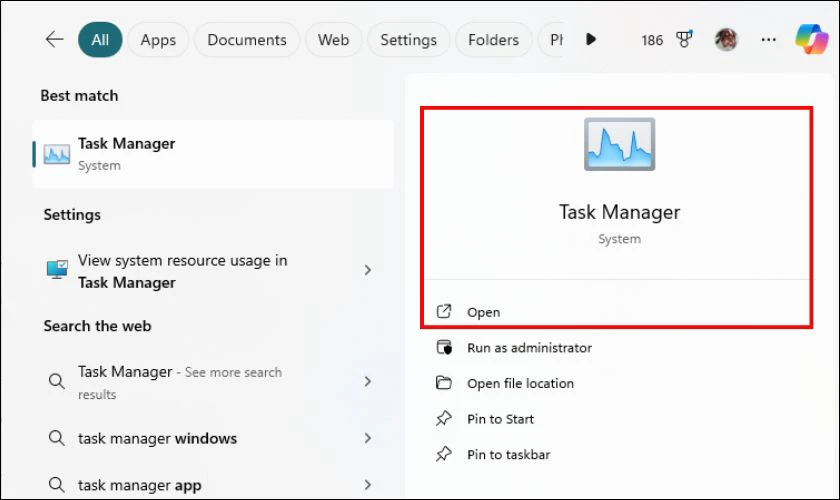Click the Task Manager icon in best match
This screenshot has width=840, height=500.
[x=57, y=154]
